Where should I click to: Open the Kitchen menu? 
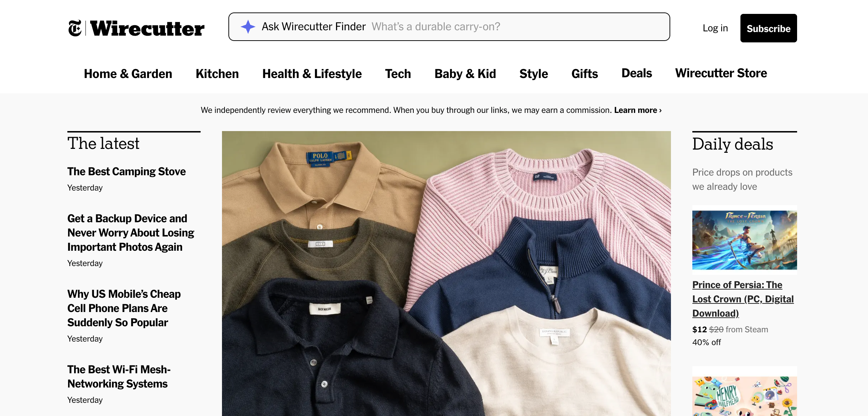point(217,74)
